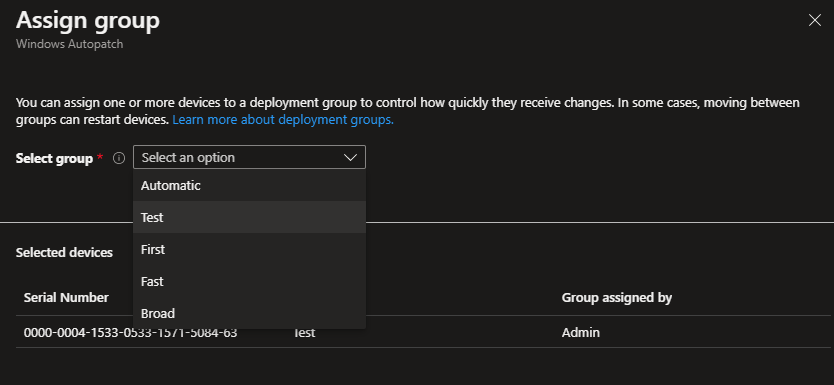
Task: Click the 'Select group' field label
Action: coord(54,158)
